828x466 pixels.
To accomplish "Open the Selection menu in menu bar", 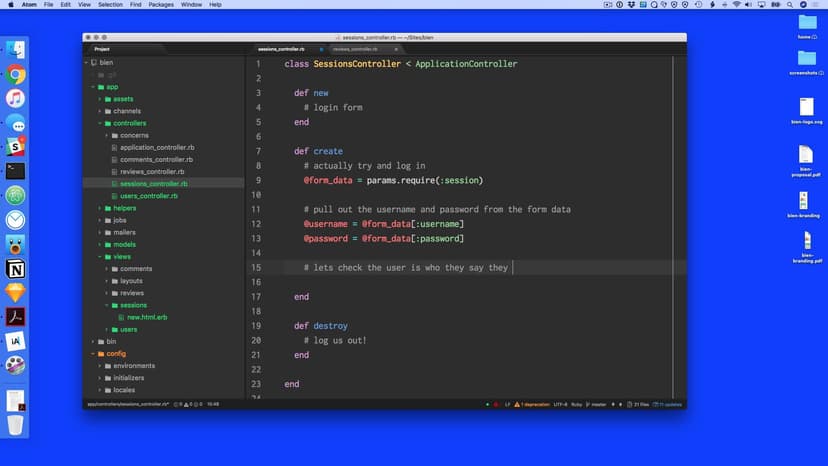I will click(110, 5).
